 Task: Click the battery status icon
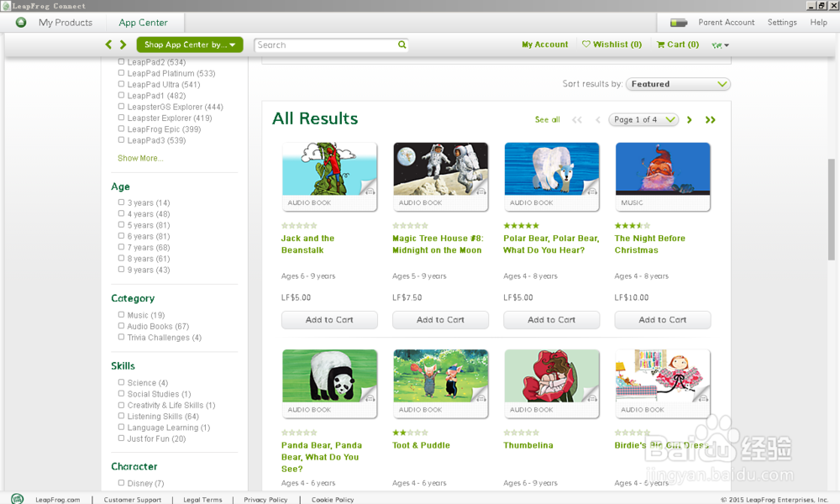click(679, 23)
